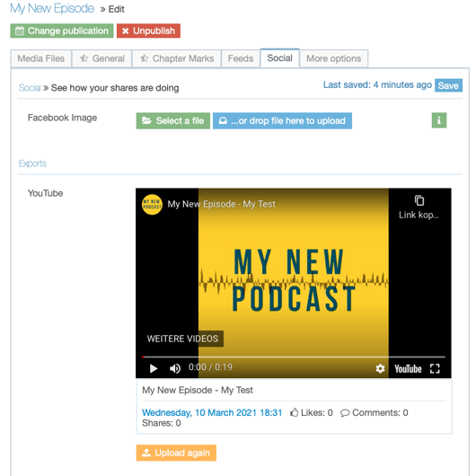Click the 'My New Episode - My Test' caption below video
Image resolution: width=476 pixels, height=476 pixels.
(198, 390)
